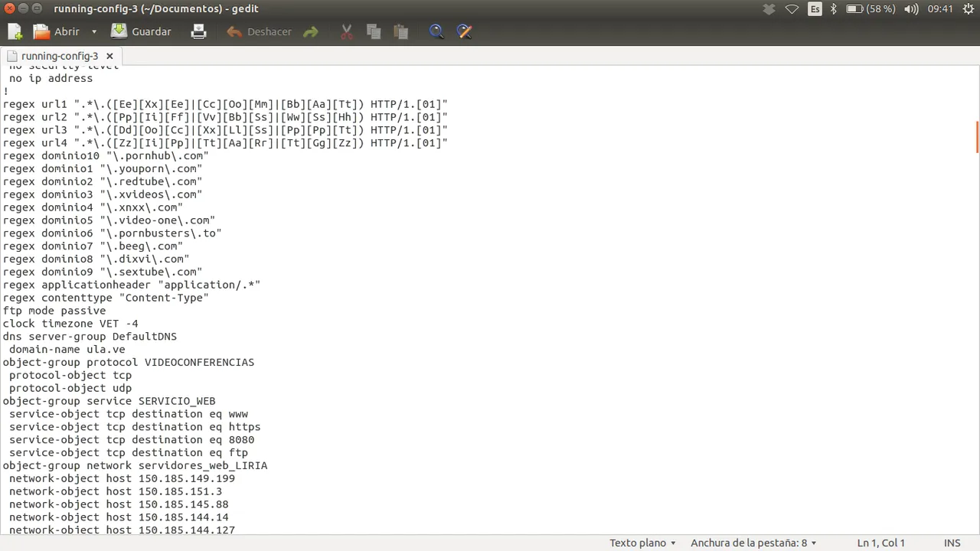Undo last action with Deshacer
980x551 pixels.
click(x=259, y=31)
